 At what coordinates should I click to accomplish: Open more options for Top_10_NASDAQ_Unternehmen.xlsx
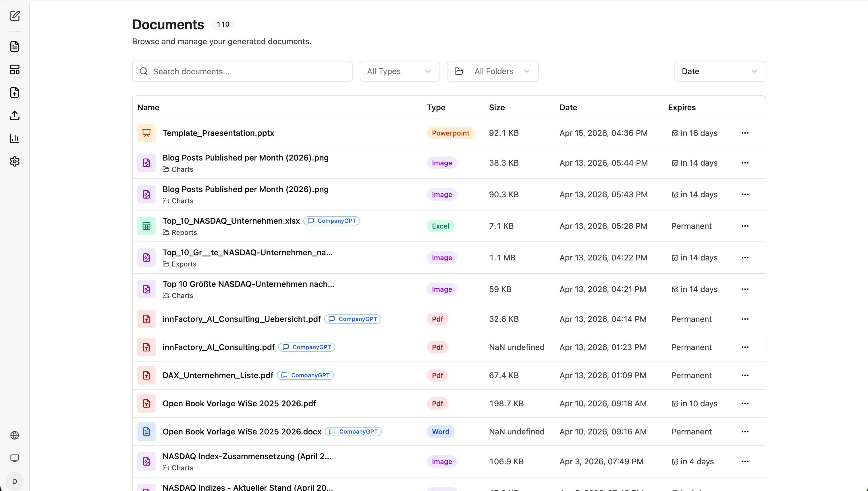745,226
